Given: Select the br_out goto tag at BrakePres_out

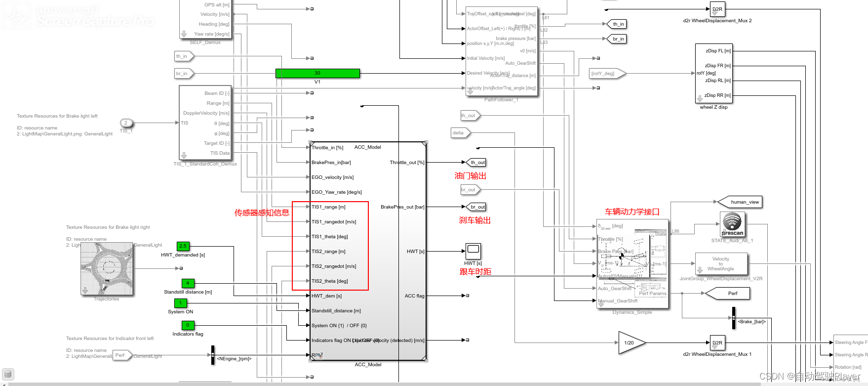Looking at the screenshot, I should [476, 207].
